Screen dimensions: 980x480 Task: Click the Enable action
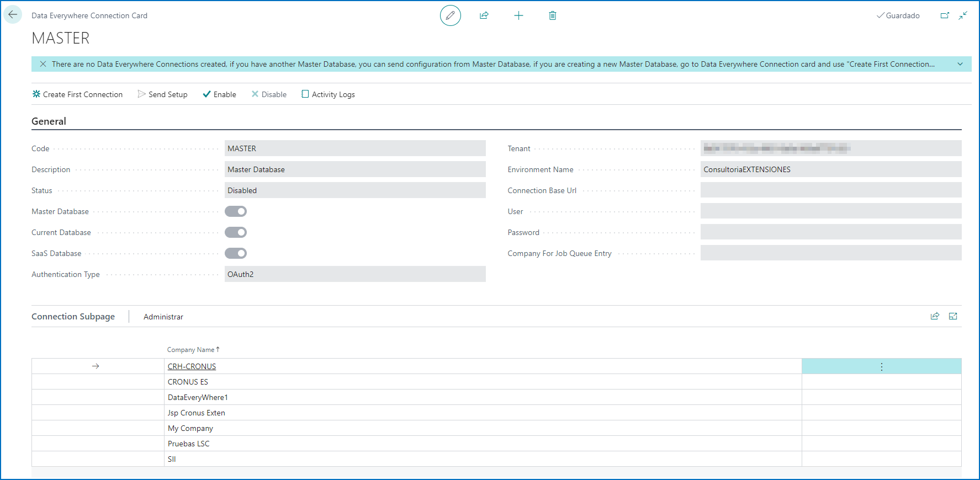click(x=219, y=94)
